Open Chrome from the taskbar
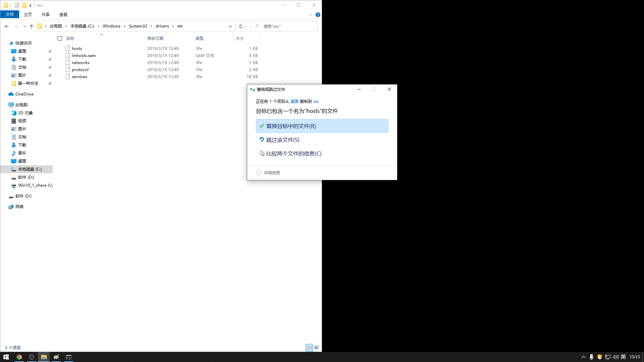 19,357
